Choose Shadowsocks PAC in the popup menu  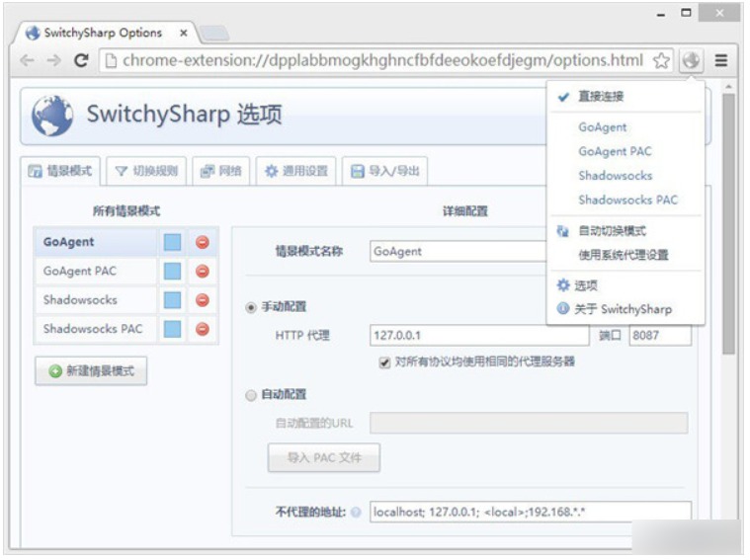[625, 200]
